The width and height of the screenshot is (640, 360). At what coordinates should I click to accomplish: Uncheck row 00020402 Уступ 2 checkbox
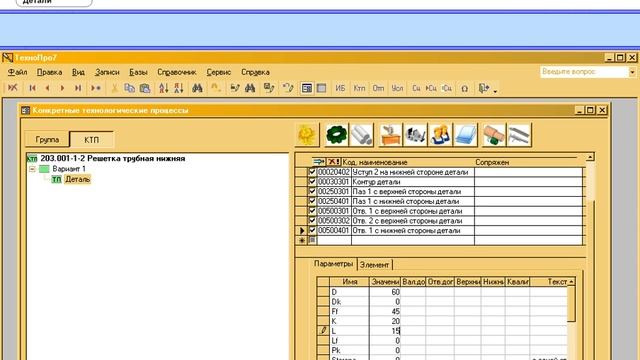coord(313,171)
